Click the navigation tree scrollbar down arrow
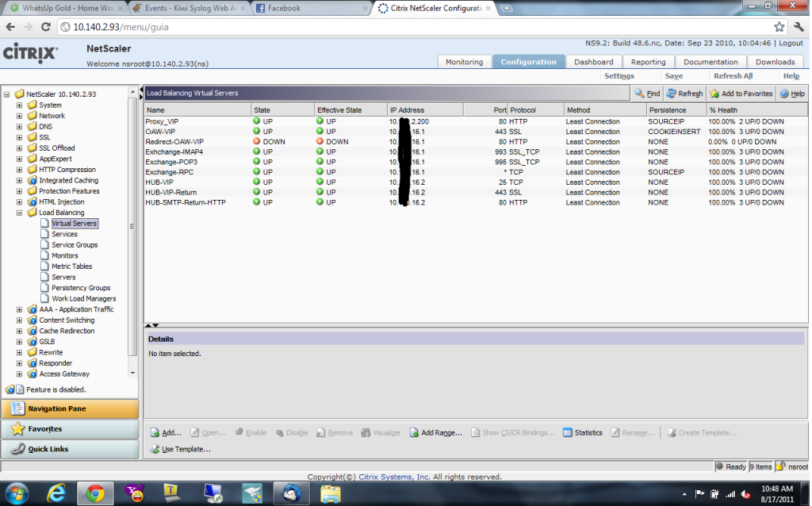812x506 pixels. point(132,373)
